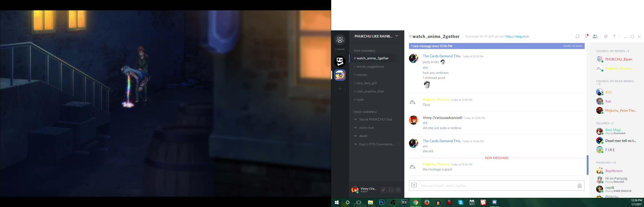Collapse the Secret PHIJKCHU Chat voice channel
The width and height of the screenshot is (644, 207).
pyautogui.click(x=356, y=120)
